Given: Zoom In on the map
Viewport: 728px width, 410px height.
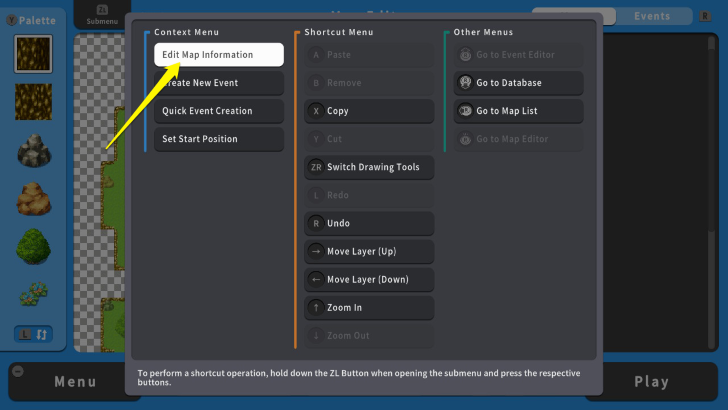Looking at the screenshot, I should pyautogui.click(x=369, y=307).
